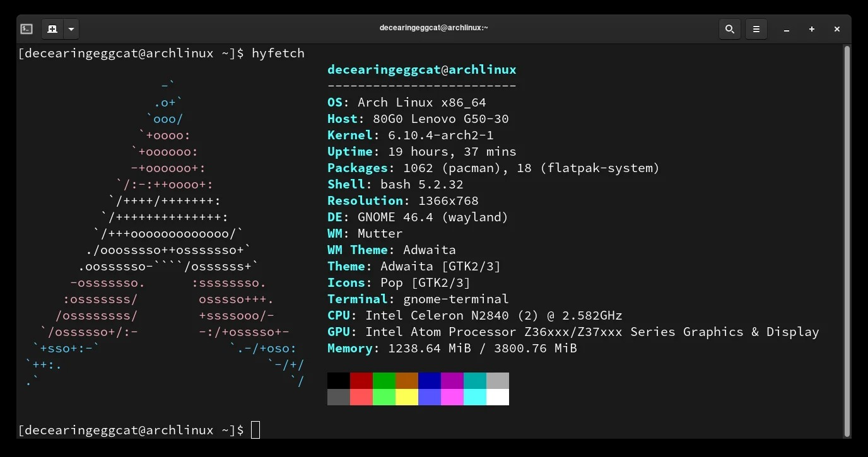Viewport: 868px width, 457px height.
Task: Click the bright magenta palette block
Action: click(x=452, y=397)
